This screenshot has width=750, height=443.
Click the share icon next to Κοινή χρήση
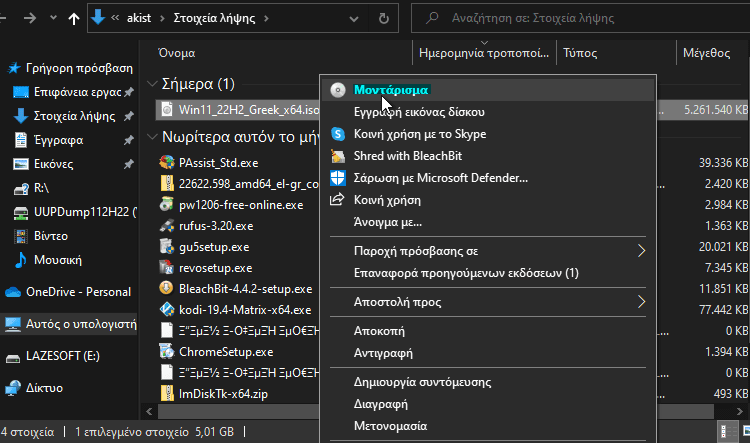(337, 199)
